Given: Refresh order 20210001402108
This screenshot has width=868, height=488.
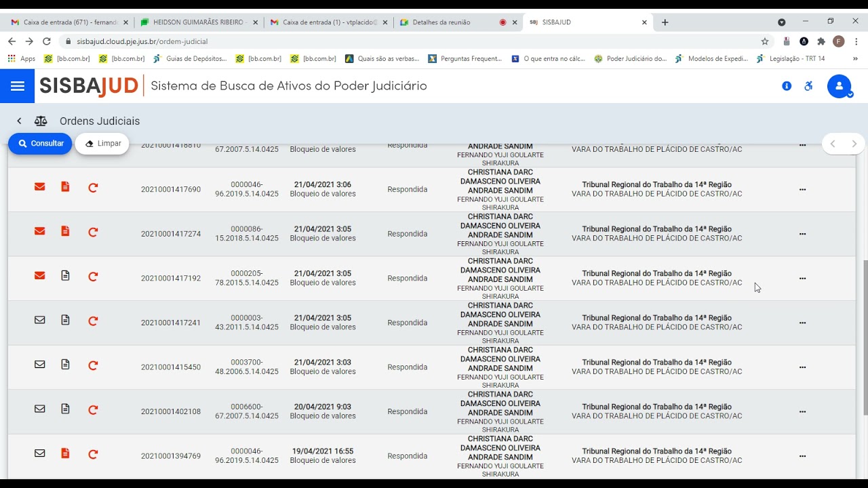Looking at the screenshot, I should (x=93, y=409).
